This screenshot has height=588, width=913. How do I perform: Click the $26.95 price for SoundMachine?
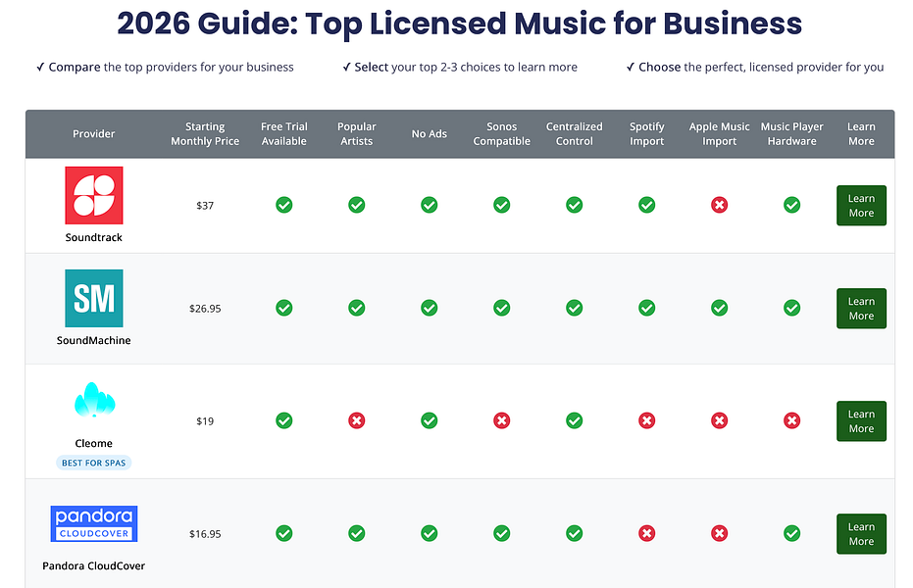205,309
